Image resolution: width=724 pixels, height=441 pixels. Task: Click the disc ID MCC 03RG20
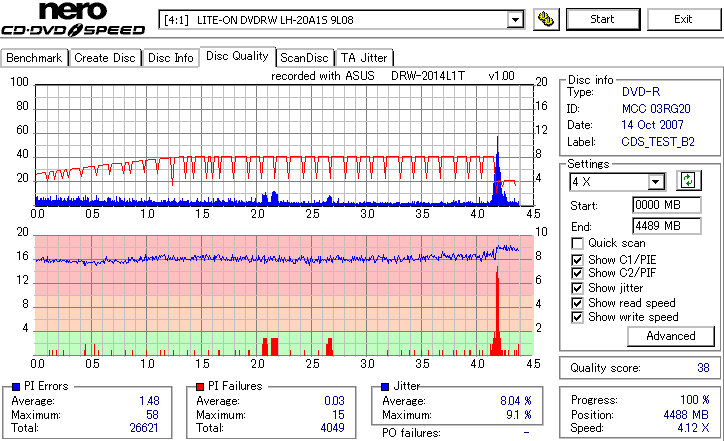[656, 109]
